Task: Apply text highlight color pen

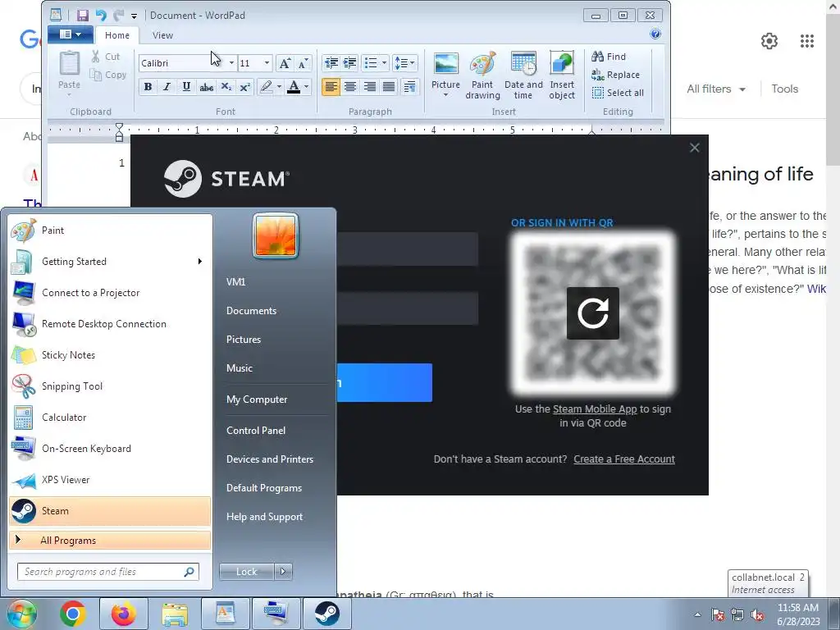Action: [267, 87]
